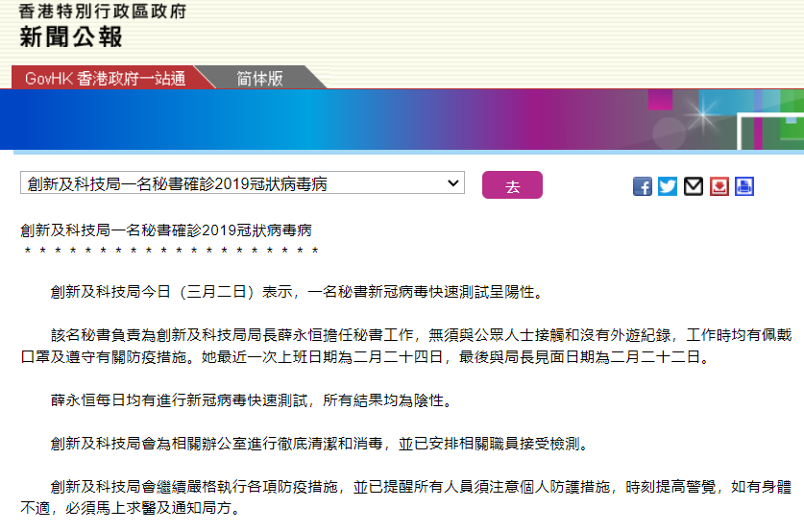Click the photo collage at banner's right
This screenshot has height=532, width=804.
pos(730,120)
